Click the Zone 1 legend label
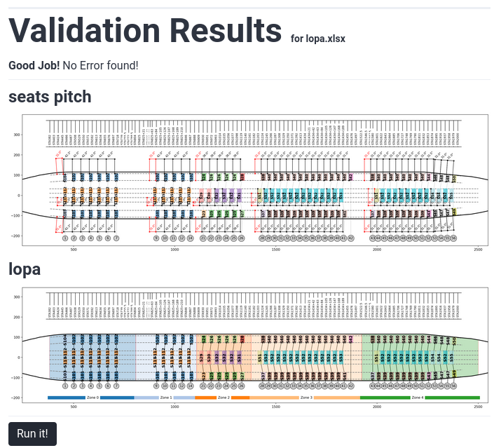 (x=166, y=398)
